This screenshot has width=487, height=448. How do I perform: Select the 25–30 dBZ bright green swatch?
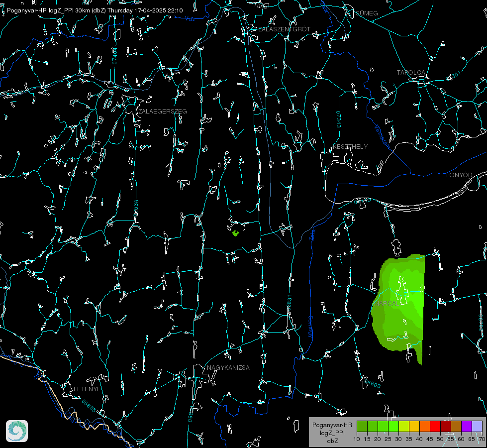[393, 426]
